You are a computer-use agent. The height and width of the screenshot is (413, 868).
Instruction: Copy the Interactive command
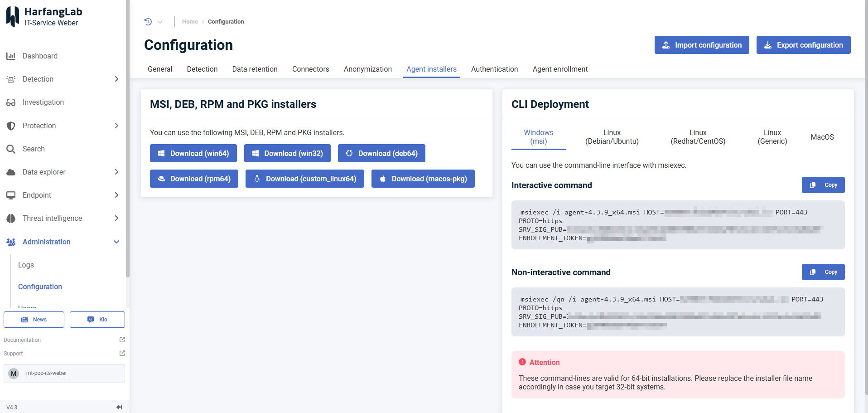pyautogui.click(x=823, y=185)
